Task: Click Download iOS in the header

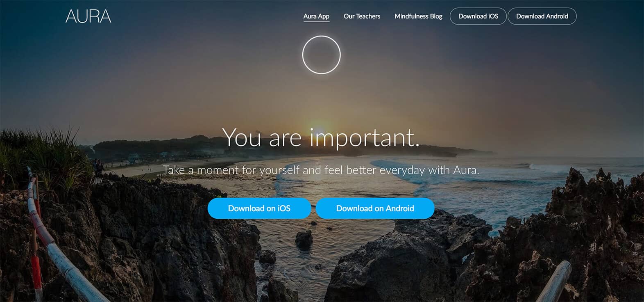Action: click(x=478, y=16)
